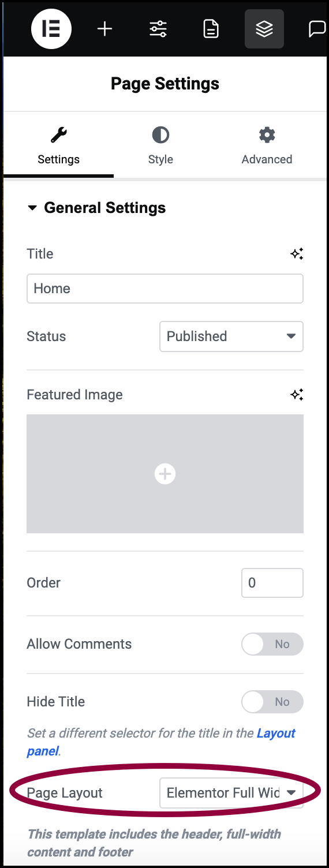Click the Elementor logo button

pyautogui.click(x=51, y=29)
